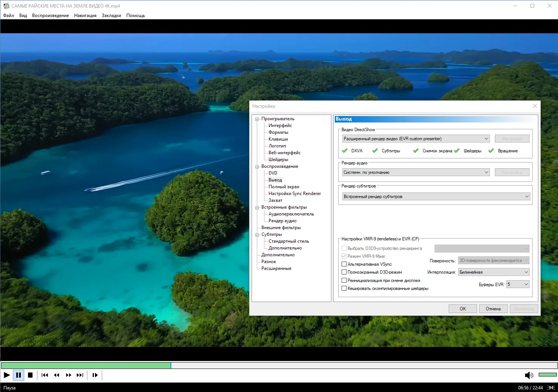Viewport: 558px width, 392px height.
Task: Step one frame forward
Action: [95, 375]
